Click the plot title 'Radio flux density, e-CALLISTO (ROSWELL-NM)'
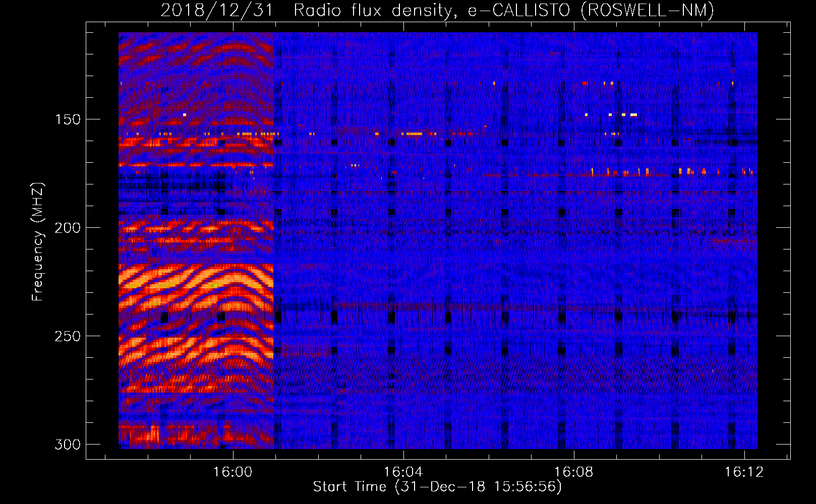816x504 pixels. pyautogui.click(x=504, y=10)
